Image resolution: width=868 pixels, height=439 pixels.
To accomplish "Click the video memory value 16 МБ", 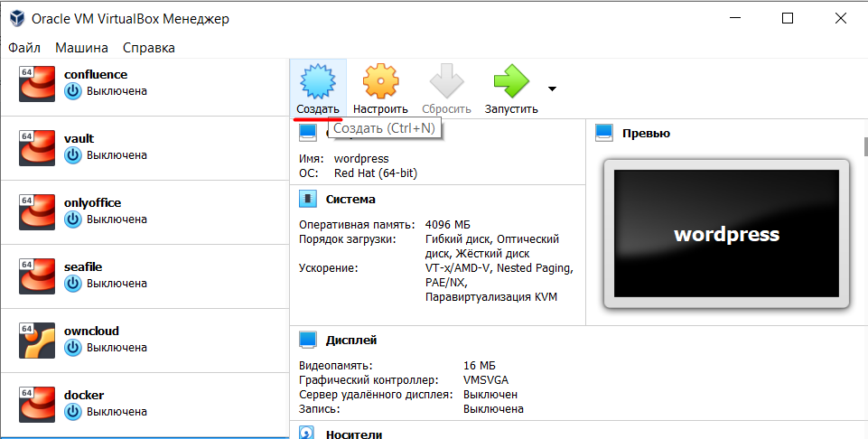I will click(x=480, y=365).
